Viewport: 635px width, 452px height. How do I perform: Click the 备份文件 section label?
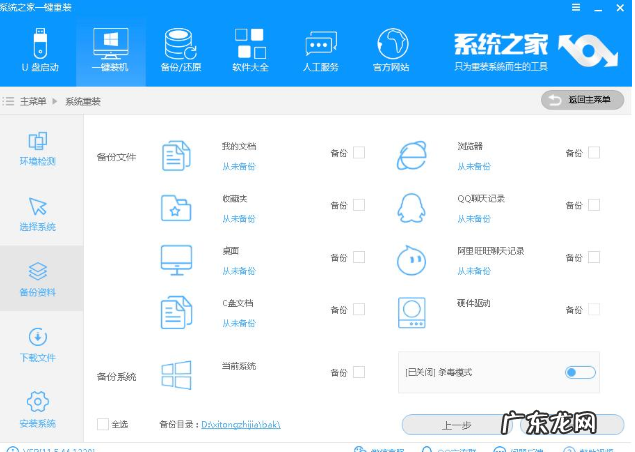116,157
